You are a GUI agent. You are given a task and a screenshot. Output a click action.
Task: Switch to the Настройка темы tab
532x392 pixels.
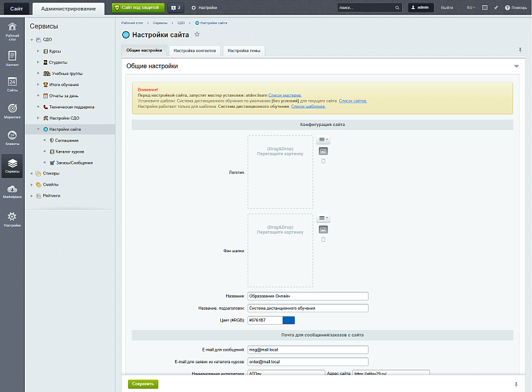coord(244,50)
